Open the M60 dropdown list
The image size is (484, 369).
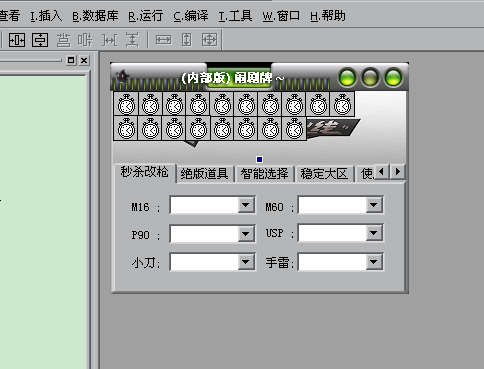point(374,204)
